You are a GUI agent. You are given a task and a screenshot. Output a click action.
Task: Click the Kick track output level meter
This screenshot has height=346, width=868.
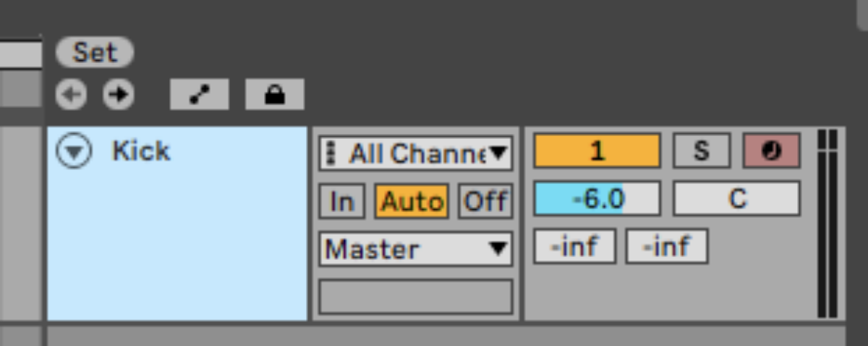tap(827, 224)
